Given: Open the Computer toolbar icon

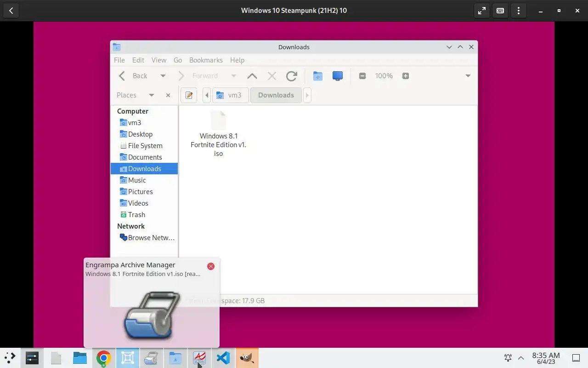Looking at the screenshot, I should point(338,76).
